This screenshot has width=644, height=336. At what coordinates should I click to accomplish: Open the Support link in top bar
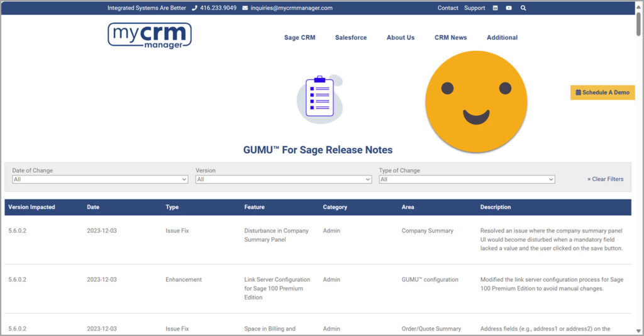(x=474, y=8)
